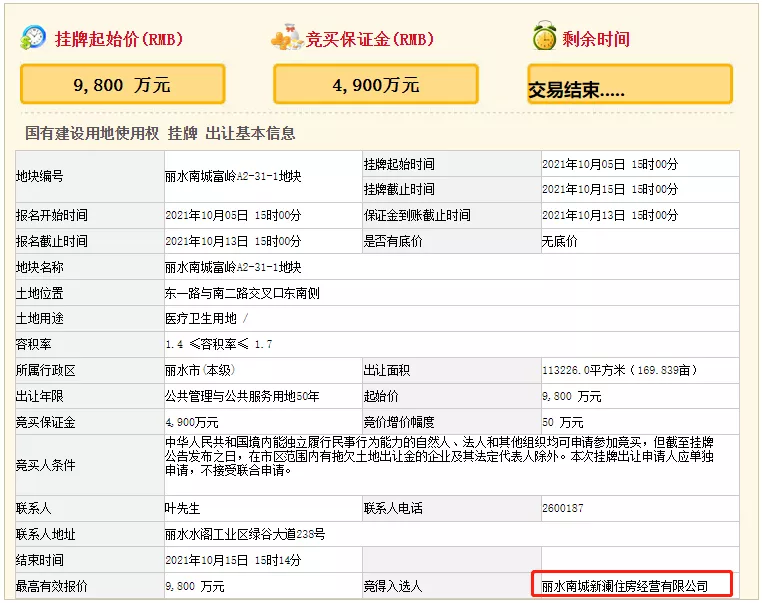Click the 所属行政区 label
The height and width of the screenshot is (603, 762).
tap(46, 370)
